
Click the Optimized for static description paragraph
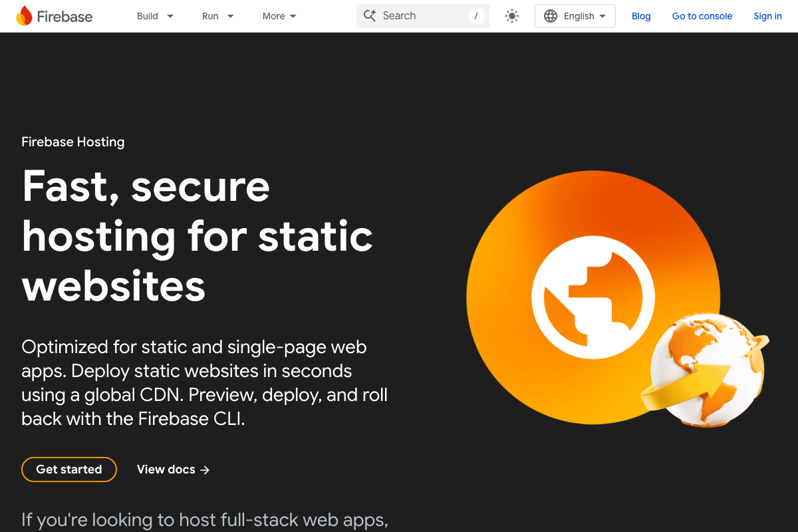click(205, 382)
